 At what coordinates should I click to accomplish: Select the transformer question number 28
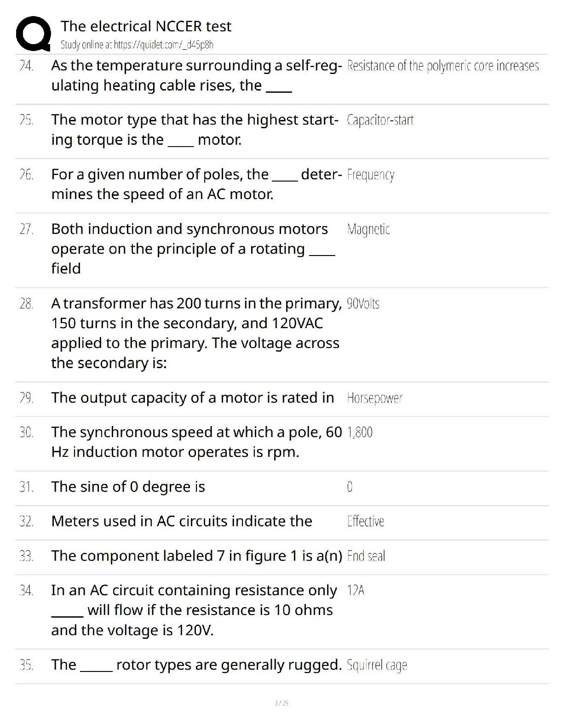pos(196,333)
